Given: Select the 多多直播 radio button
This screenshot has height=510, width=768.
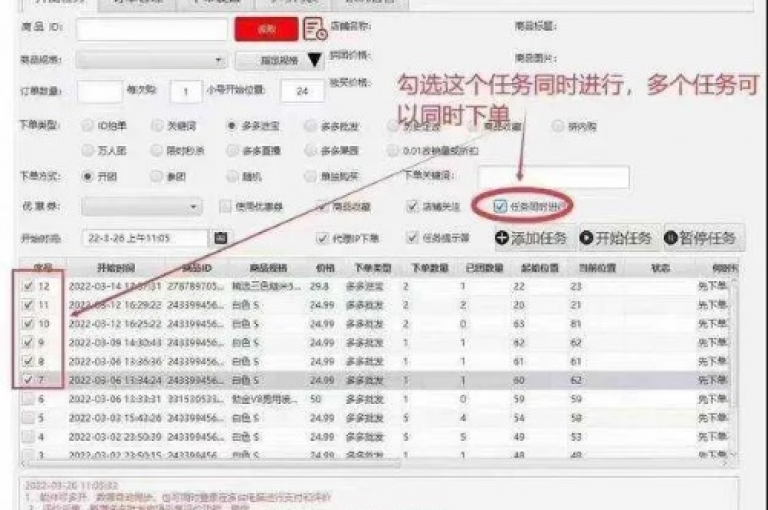Looking at the screenshot, I should (232, 150).
